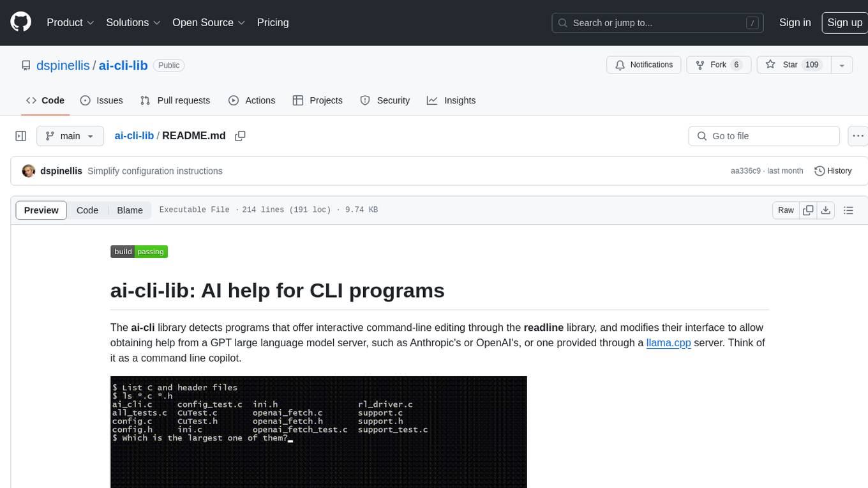Screen dimensions: 868x488
Task: Click the Sign up button
Action: coord(844,22)
